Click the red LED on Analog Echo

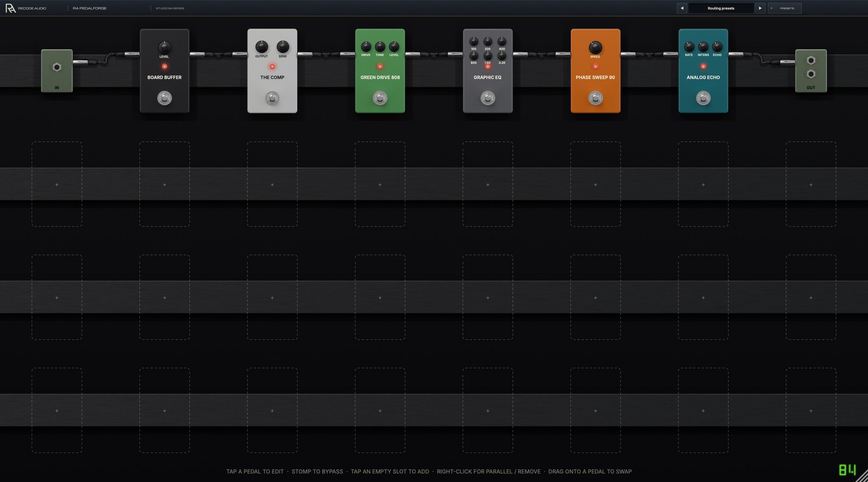(703, 66)
